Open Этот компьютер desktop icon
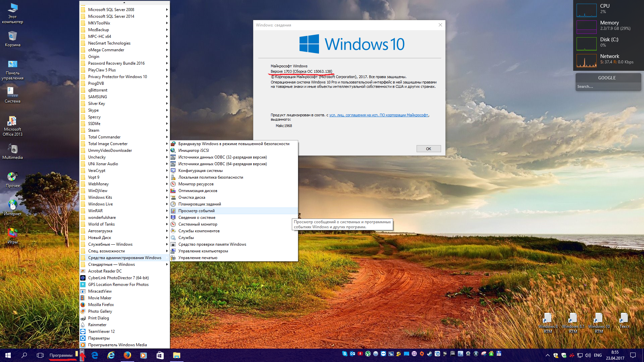Image resolution: width=644 pixels, height=362 pixels. 12,13
